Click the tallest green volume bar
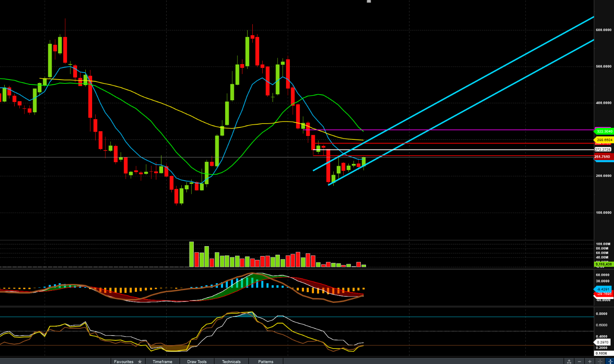 coord(192,254)
